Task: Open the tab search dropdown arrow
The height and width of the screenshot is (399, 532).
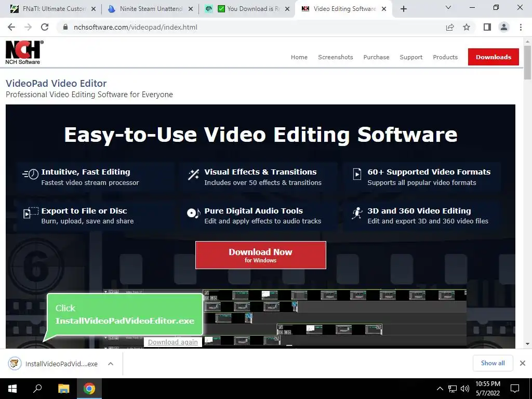Action: point(448,7)
